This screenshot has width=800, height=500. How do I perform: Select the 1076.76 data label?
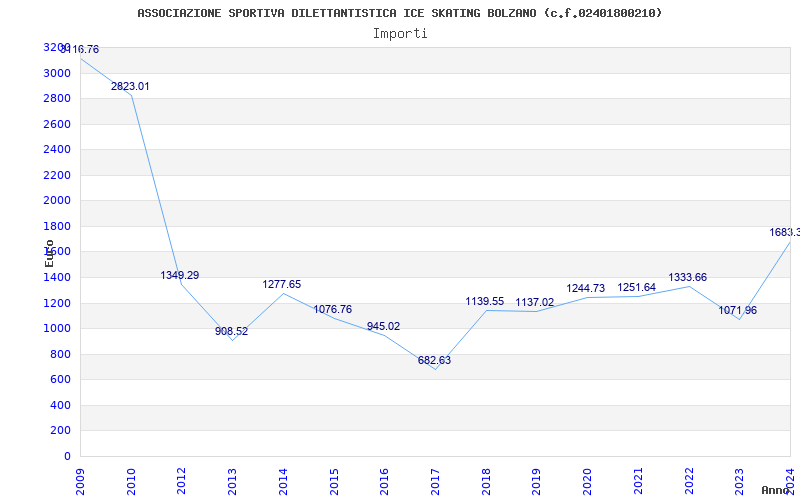click(333, 310)
